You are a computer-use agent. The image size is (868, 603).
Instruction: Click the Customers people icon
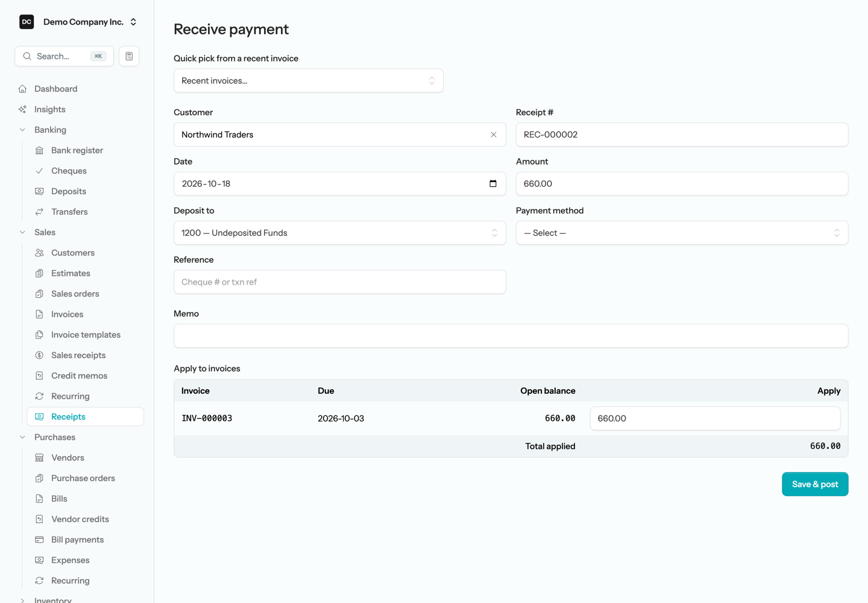[39, 253]
